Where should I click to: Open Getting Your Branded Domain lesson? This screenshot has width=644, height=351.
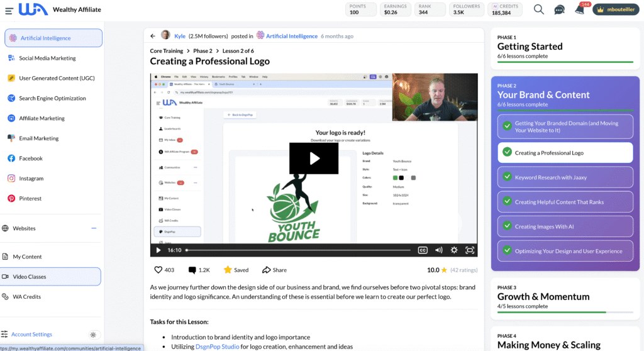click(565, 126)
